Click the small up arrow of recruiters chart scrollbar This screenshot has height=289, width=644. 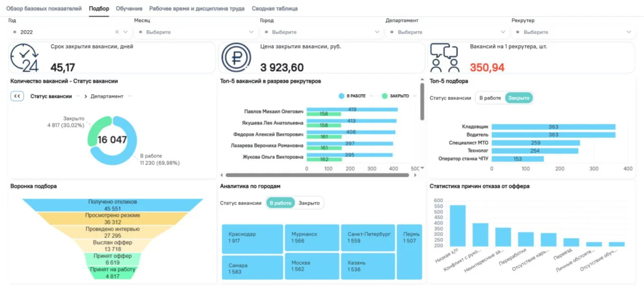pos(422,80)
